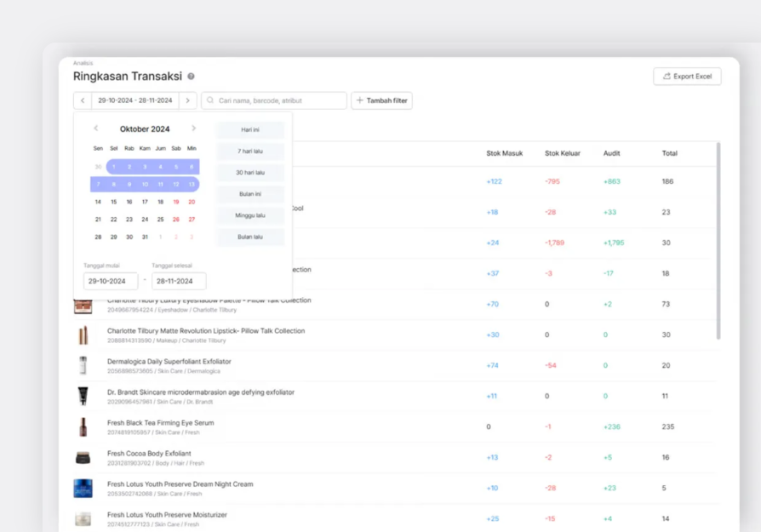Choose Minggu lalu preset
The height and width of the screenshot is (532, 761).
point(250,215)
